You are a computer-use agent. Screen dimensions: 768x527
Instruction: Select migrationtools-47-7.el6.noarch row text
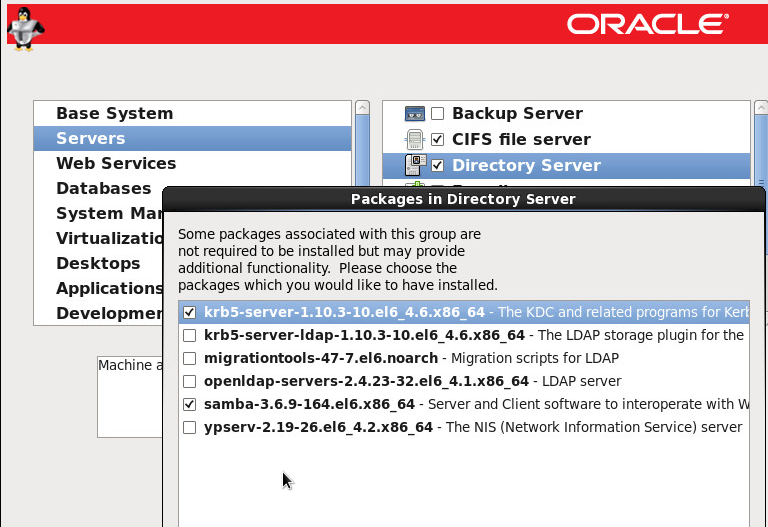point(411,359)
